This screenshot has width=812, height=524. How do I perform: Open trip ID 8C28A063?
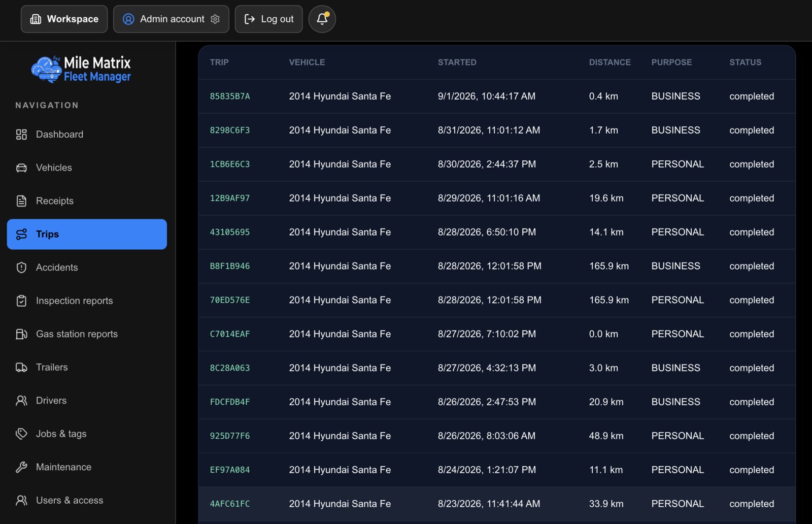(230, 368)
